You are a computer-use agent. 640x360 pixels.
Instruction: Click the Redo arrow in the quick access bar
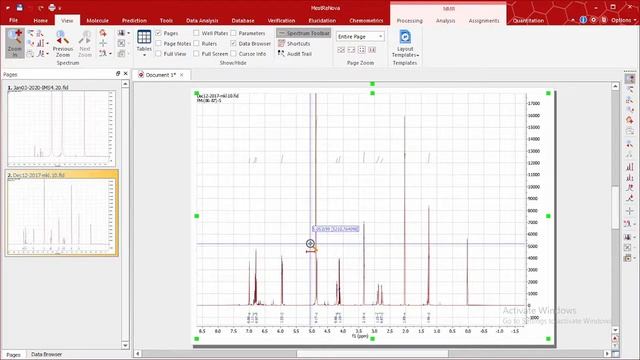[x=41, y=8]
